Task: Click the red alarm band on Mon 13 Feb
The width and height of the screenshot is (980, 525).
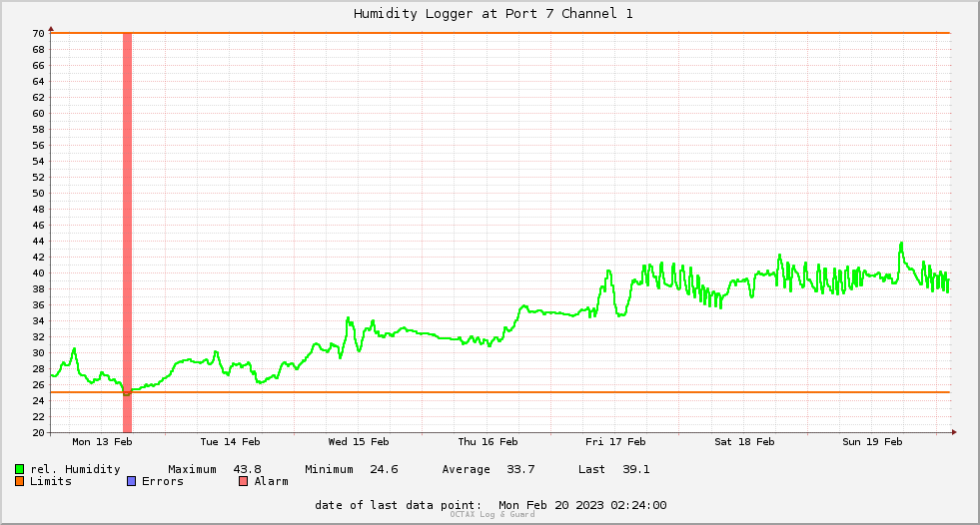Action: pos(127,233)
